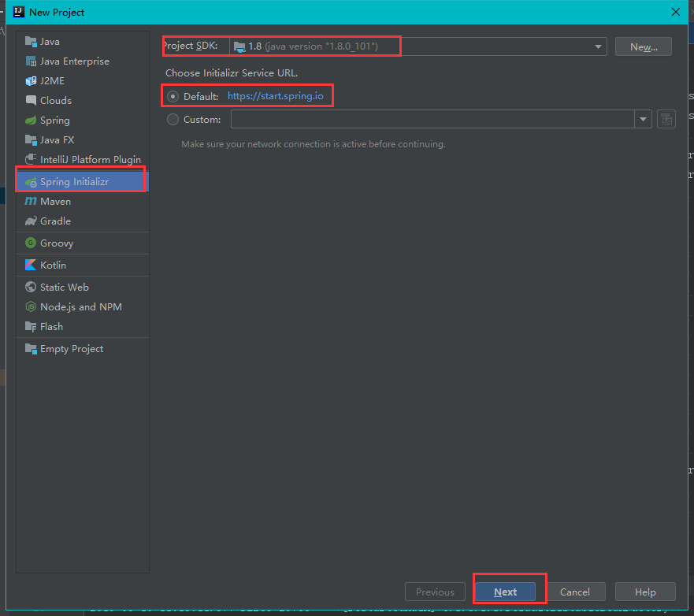Image resolution: width=694 pixels, height=616 pixels.
Task: Click the Flash folder icon
Action: pyautogui.click(x=31, y=327)
